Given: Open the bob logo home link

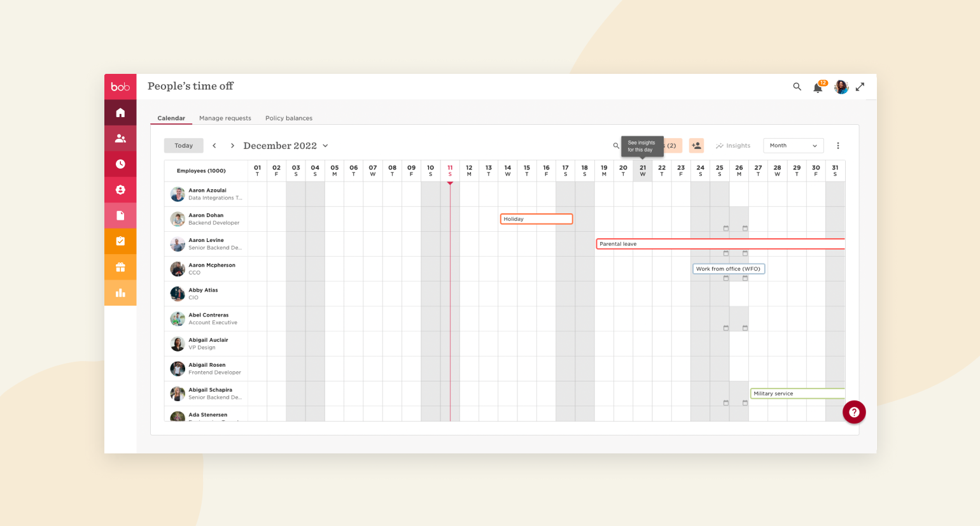Looking at the screenshot, I should (120, 87).
